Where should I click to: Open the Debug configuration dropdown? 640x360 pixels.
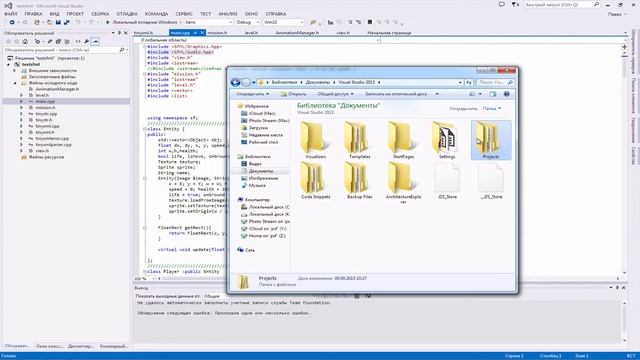(247, 22)
